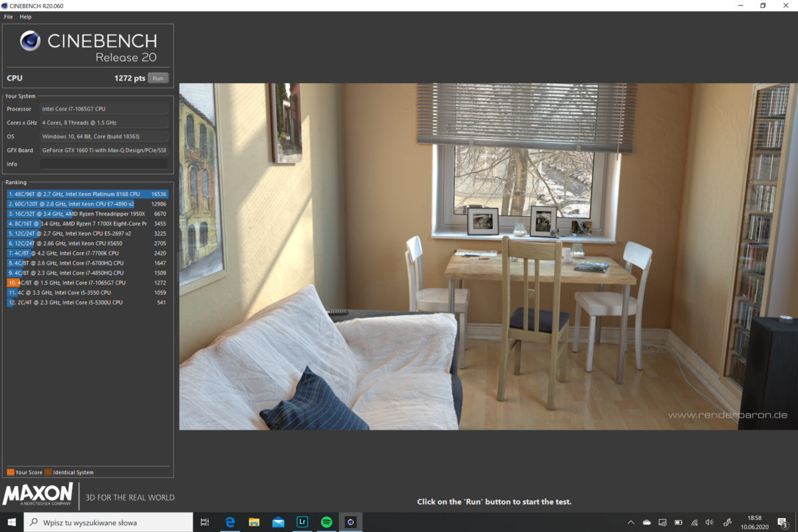Viewport: 798px width, 532px height.
Task: Select the Ryzen 7 1700X ranking row
Action: pos(87,223)
